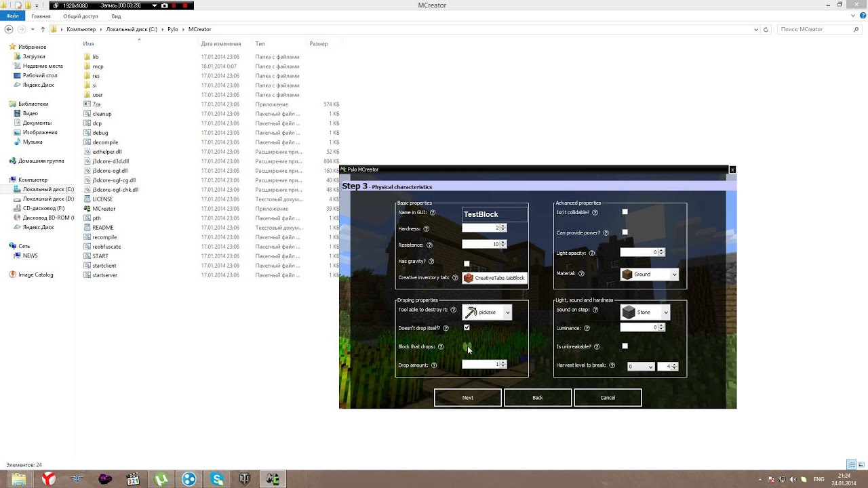Click Pylo in the Explorer address path
Viewport: 868px width, 488px height.
coord(172,29)
